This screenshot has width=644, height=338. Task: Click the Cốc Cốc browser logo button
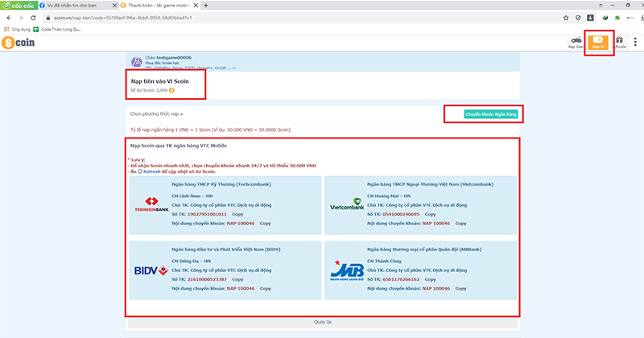19,6
